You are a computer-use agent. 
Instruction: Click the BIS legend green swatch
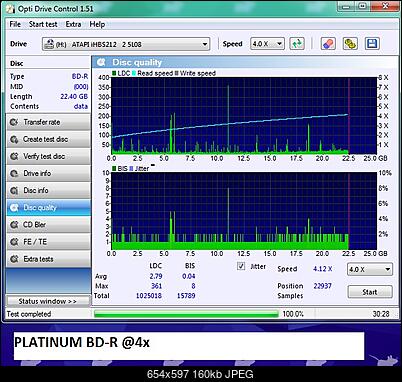click(x=114, y=169)
